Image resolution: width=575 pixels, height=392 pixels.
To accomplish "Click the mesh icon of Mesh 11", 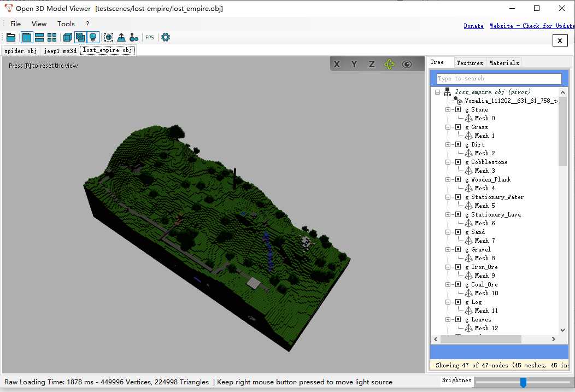I will [x=468, y=311].
